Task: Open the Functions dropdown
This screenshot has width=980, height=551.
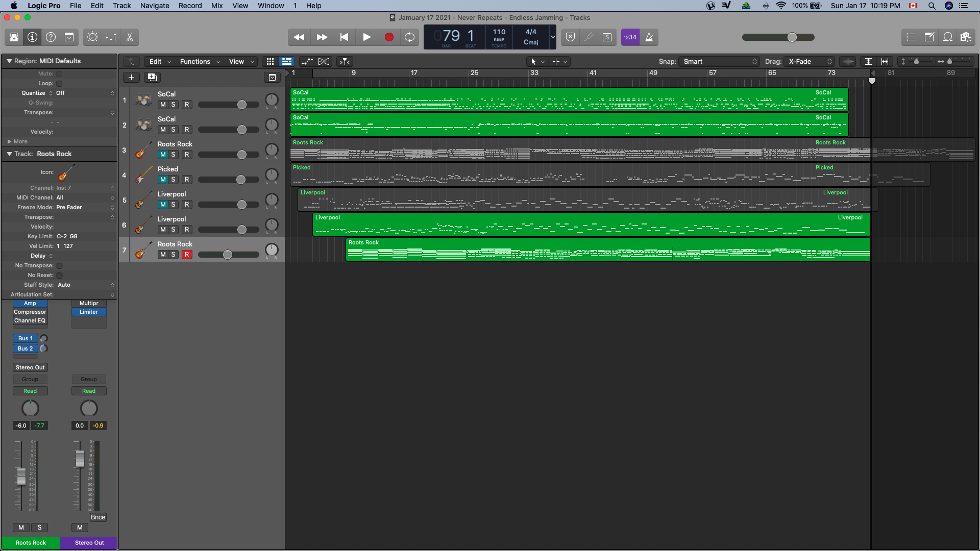Action: point(200,61)
